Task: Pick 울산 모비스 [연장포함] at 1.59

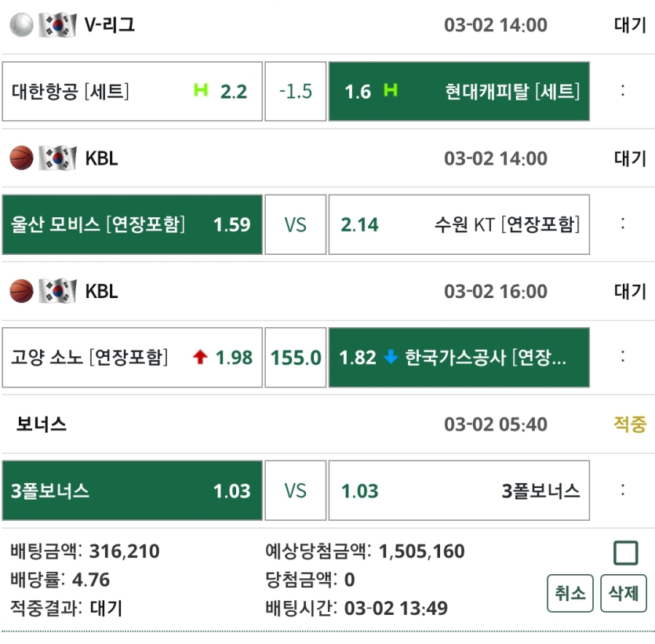Action: tap(132, 225)
